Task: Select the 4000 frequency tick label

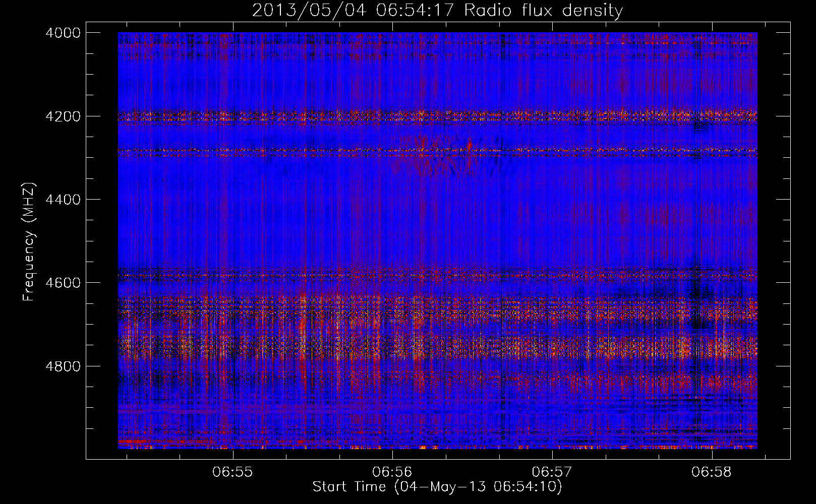Action: pos(63,33)
